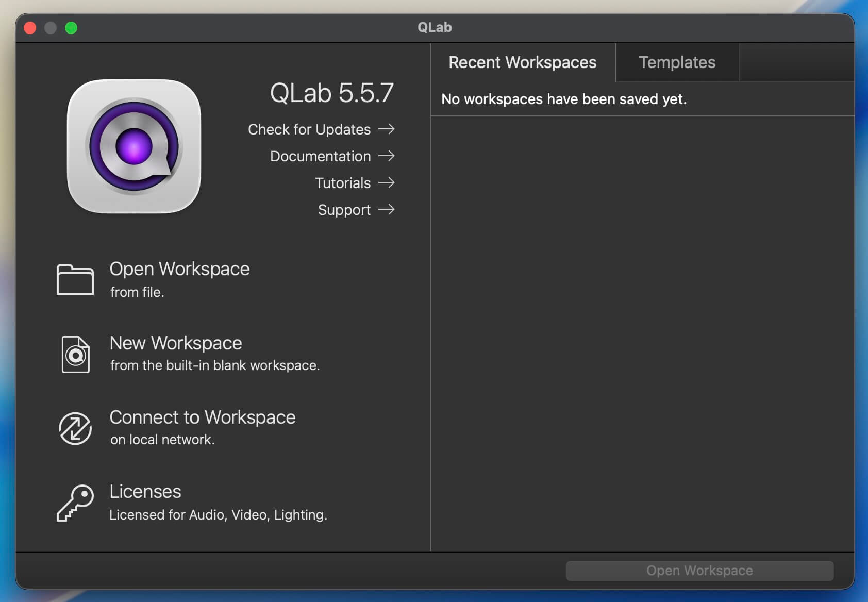Click the document icon for New Workspace
The height and width of the screenshot is (602, 868).
[x=75, y=354]
